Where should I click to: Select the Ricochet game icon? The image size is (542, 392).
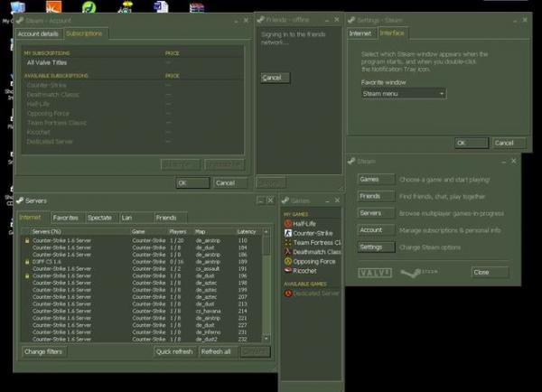pyautogui.click(x=289, y=270)
